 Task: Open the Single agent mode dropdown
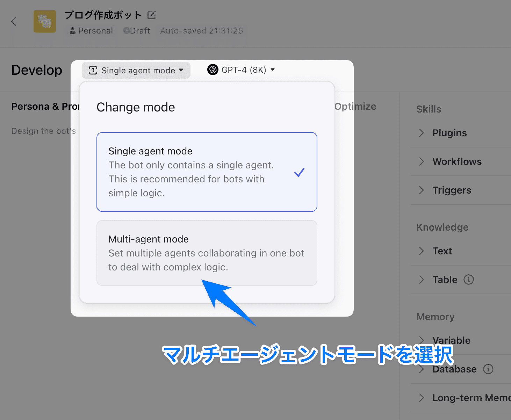[x=136, y=70]
